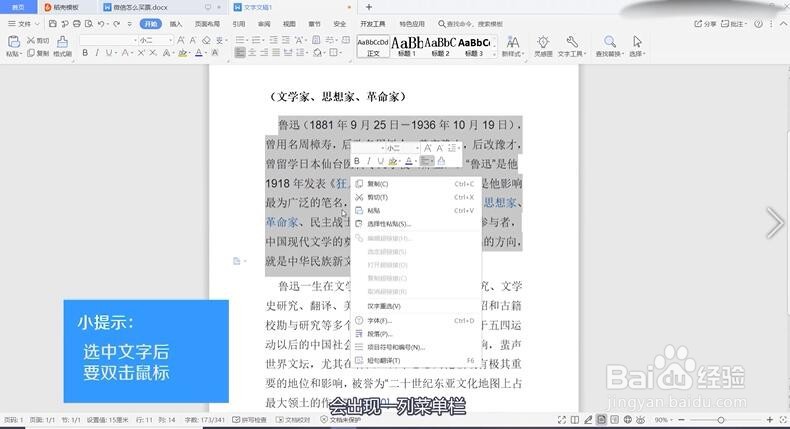790x429 pixels.
Task: Choose Paragraph (段落) in context menu
Action: 415,334
